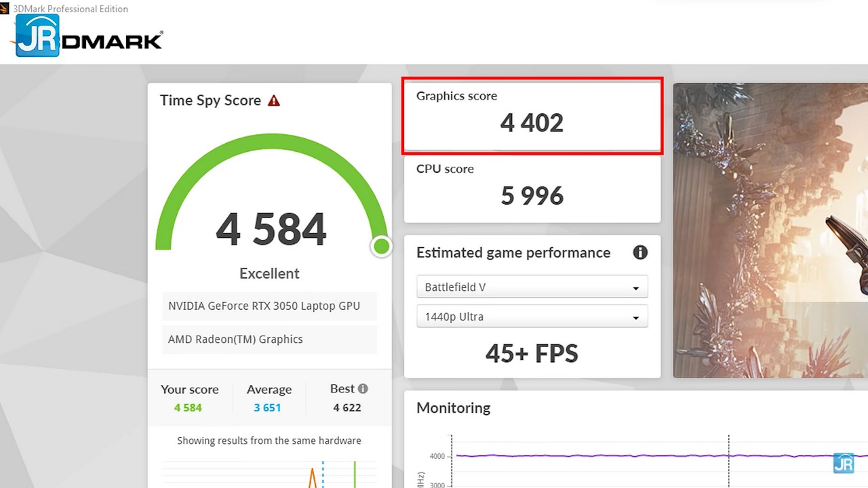The image size is (868, 488).
Task: Click Your score value 4 584
Action: click(188, 408)
